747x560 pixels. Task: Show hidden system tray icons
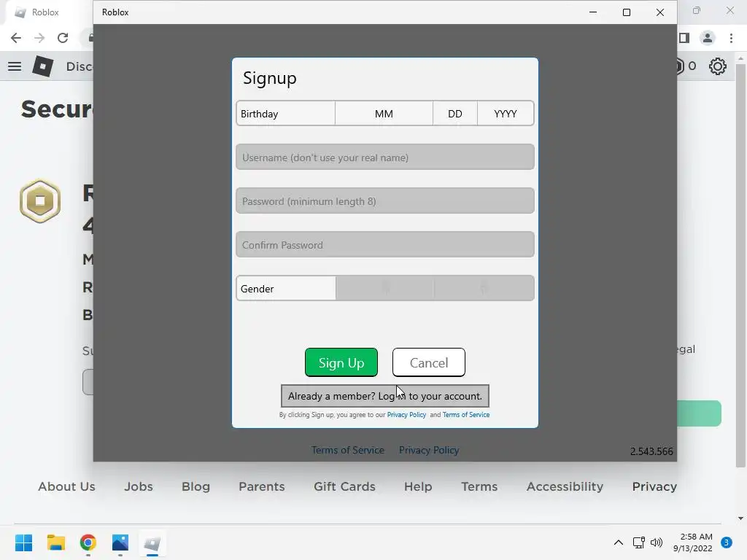pos(619,542)
